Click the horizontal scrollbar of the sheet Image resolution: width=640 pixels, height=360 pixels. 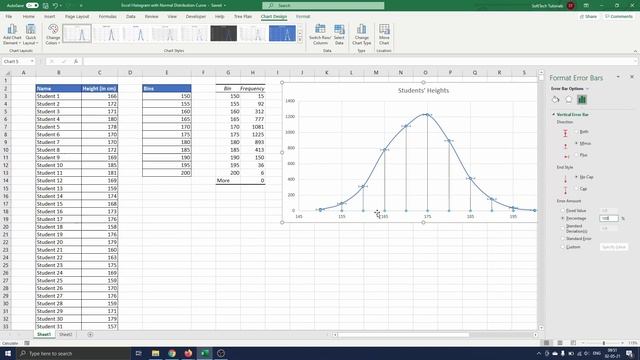[x=403, y=335]
